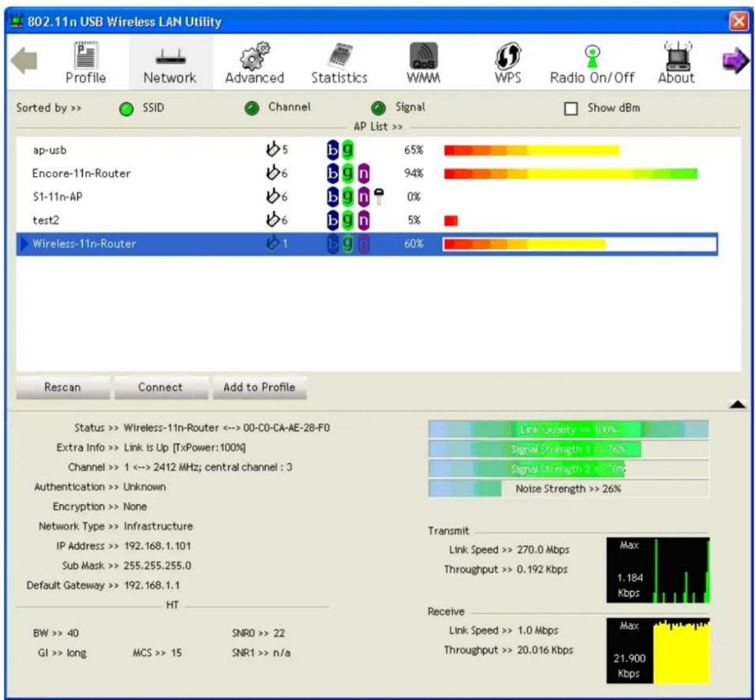Enable the Show dBm checkbox

pyautogui.click(x=571, y=108)
